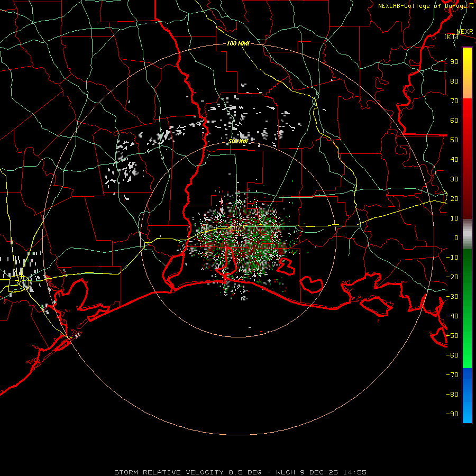This screenshot has width=476, height=476.
Task: Click the blue segment of the color bar
Action: [467, 396]
